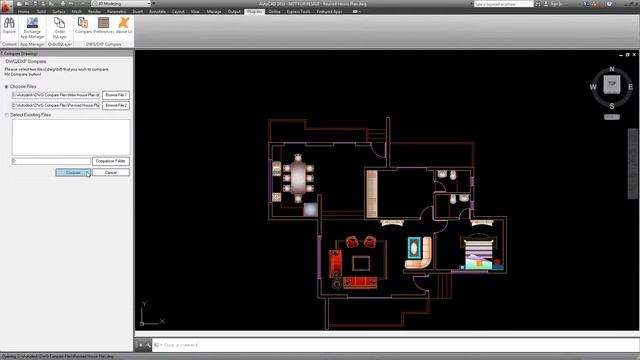This screenshot has width=640, height=360.
Task: Switch to the Annotate ribbon tab
Action: [x=157, y=11]
